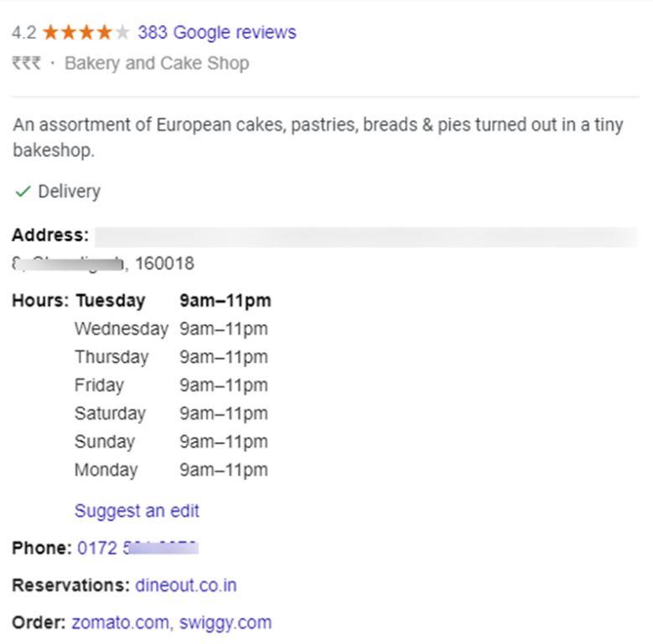Image resolution: width=653 pixels, height=644 pixels.
Task: Click the Suggest an edit link
Action: (137, 511)
